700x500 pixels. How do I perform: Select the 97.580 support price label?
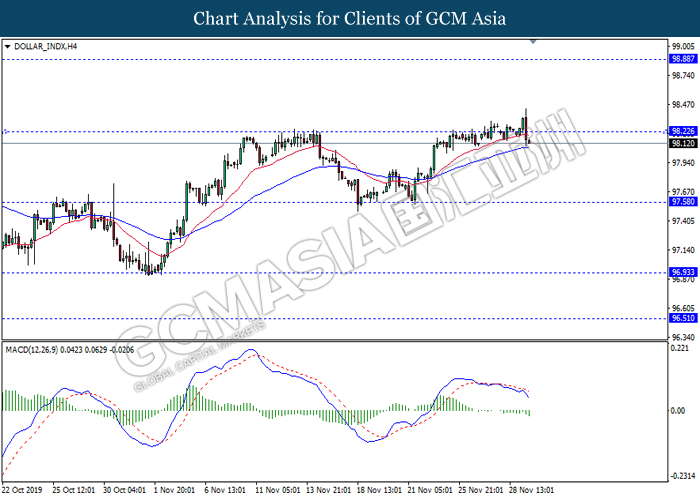[682, 202]
